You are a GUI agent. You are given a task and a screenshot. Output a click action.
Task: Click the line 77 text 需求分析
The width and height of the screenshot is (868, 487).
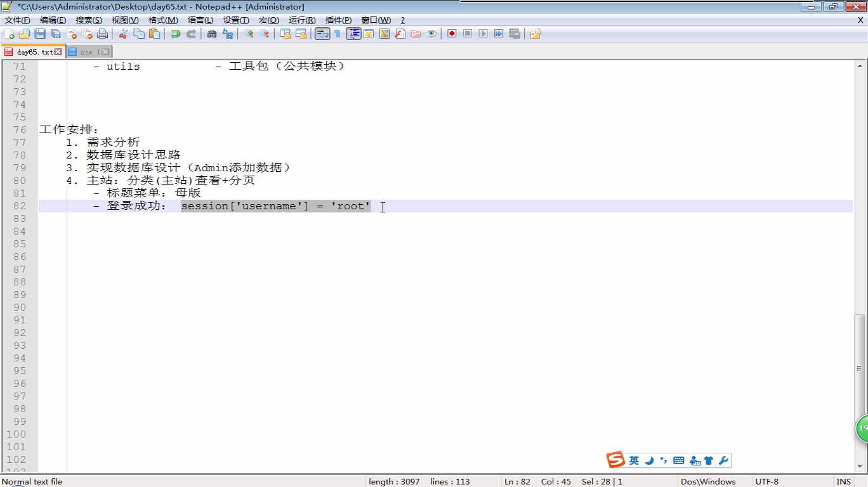[x=113, y=143]
